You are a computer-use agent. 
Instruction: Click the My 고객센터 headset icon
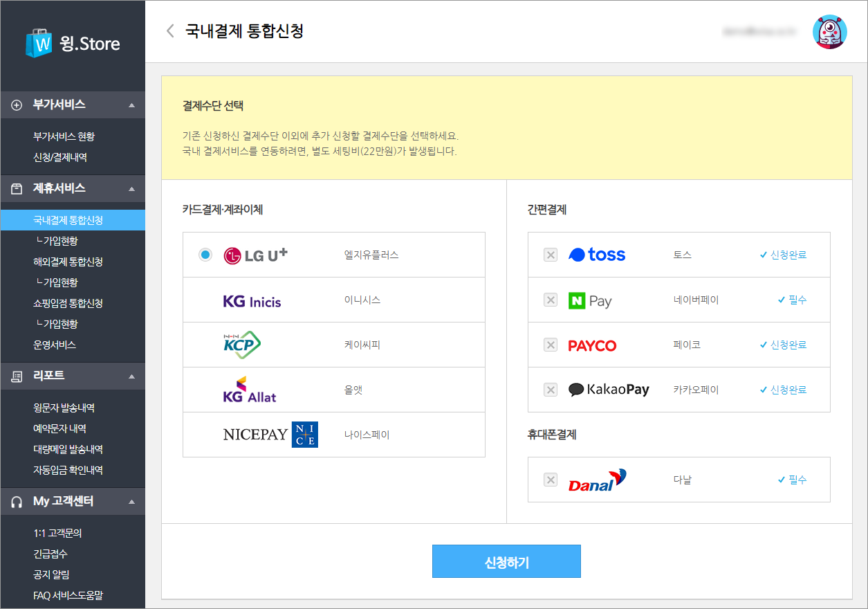(17, 502)
